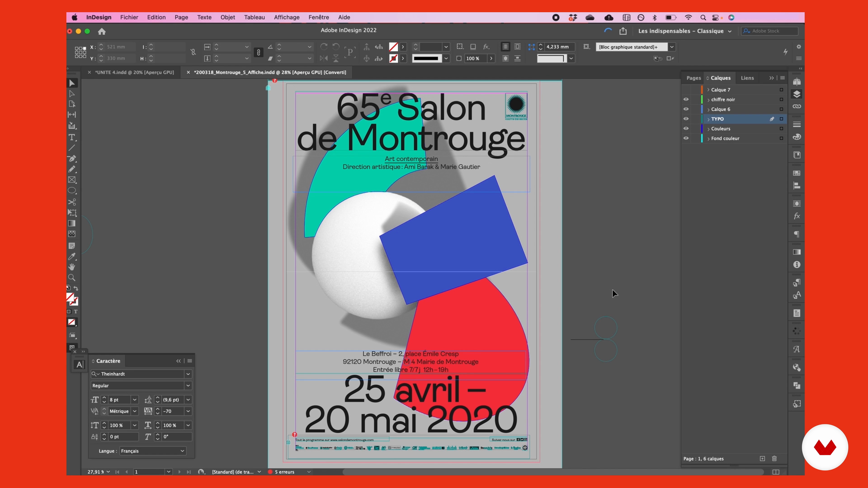The width and height of the screenshot is (868, 488).
Task: Click selection square of Couleurs layer
Action: click(781, 129)
